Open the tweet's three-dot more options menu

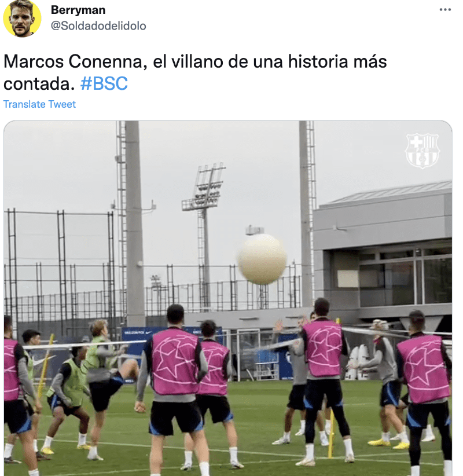pyautogui.click(x=445, y=10)
